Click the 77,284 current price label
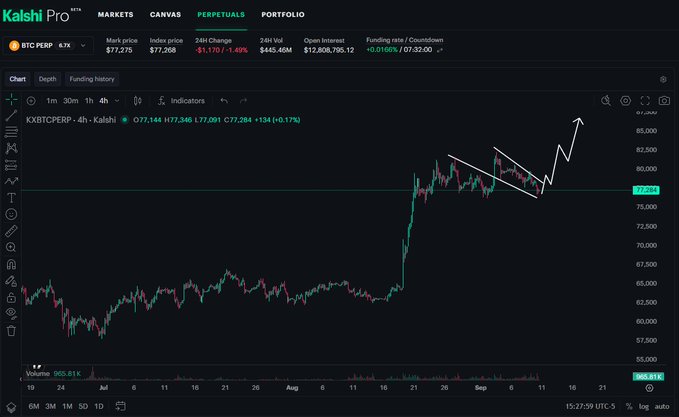 click(646, 190)
